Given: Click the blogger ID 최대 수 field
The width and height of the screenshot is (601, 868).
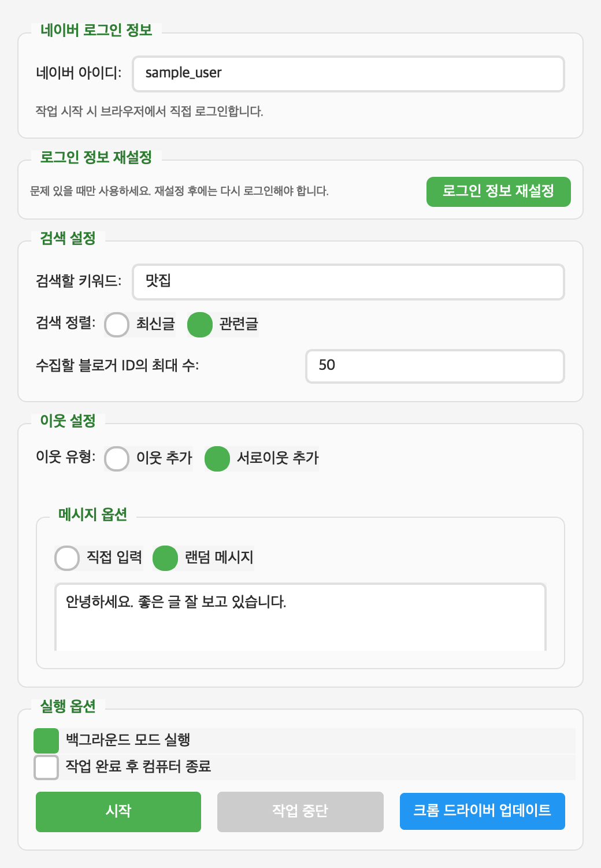Looking at the screenshot, I should [434, 366].
